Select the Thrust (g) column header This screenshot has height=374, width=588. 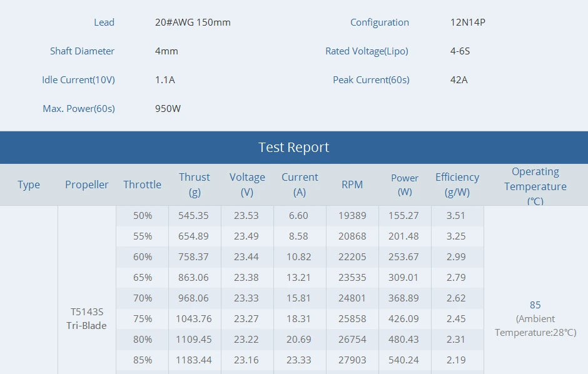pyautogui.click(x=195, y=184)
